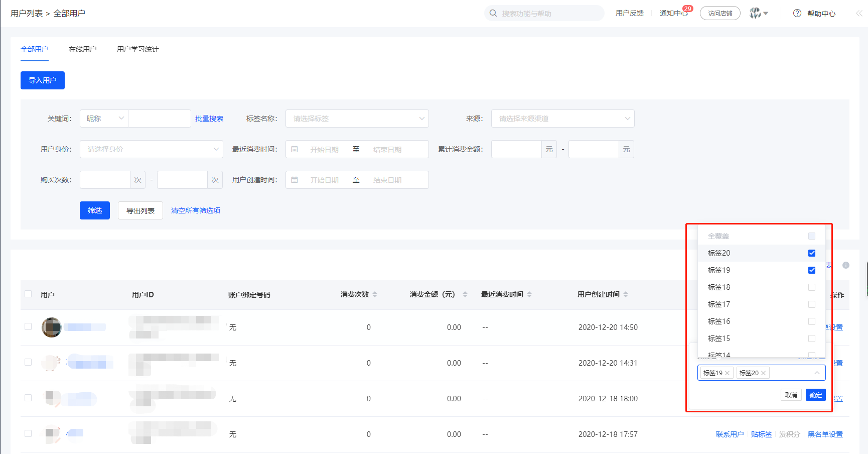This screenshot has width=868, height=454.
Task: Sort by 最近消费时间 column arrows
Action: (529, 294)
